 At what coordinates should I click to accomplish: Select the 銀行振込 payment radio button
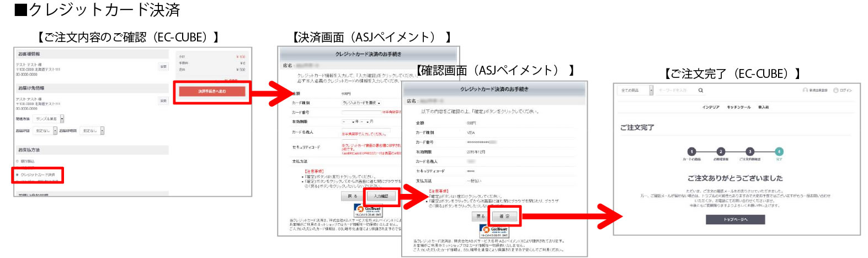coord(18,161)
